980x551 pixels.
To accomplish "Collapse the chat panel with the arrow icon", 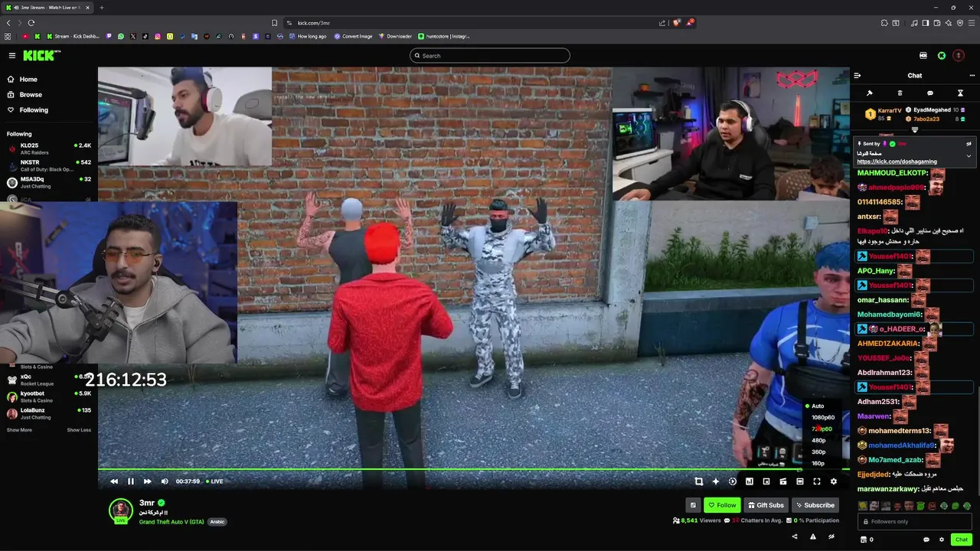I will click(x=857, y=75).
